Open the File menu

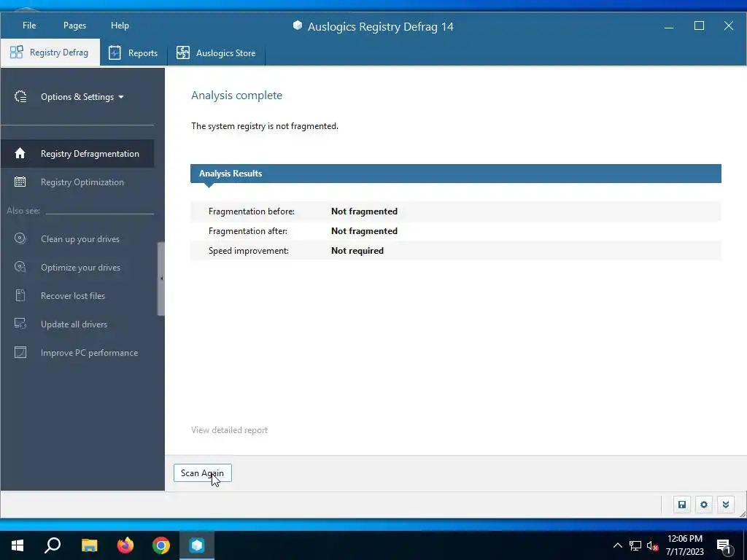[x=29, y=26]
